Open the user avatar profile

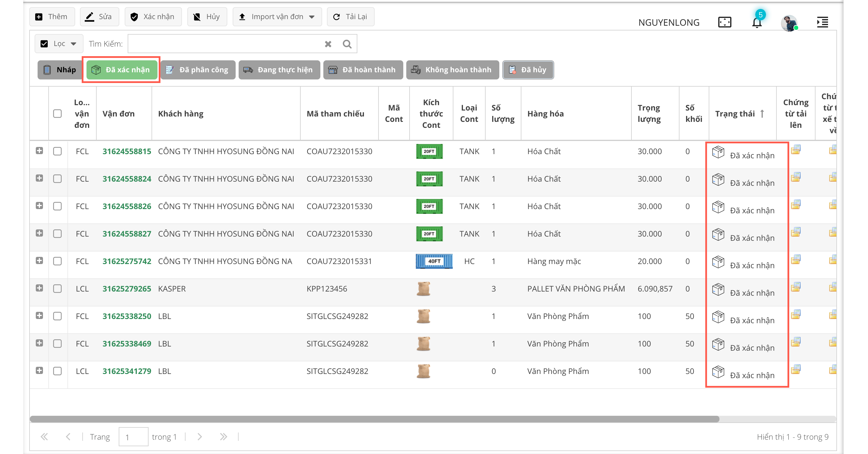tap(789, 23)
